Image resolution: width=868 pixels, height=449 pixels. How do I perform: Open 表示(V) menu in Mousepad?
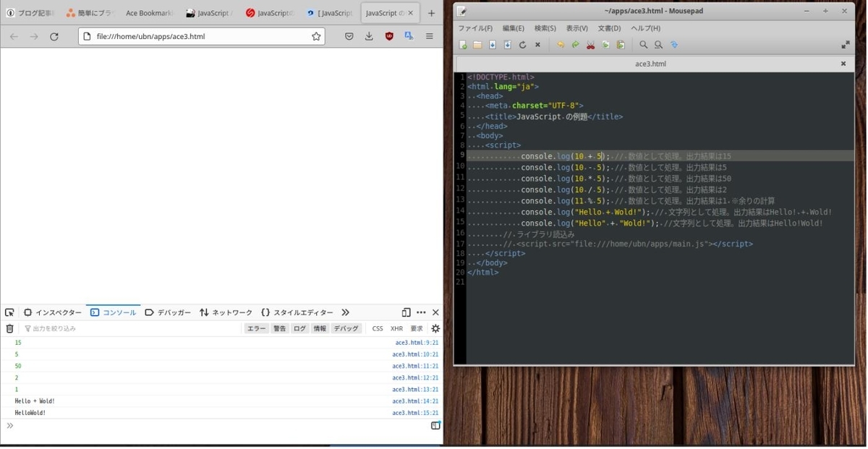577,28
